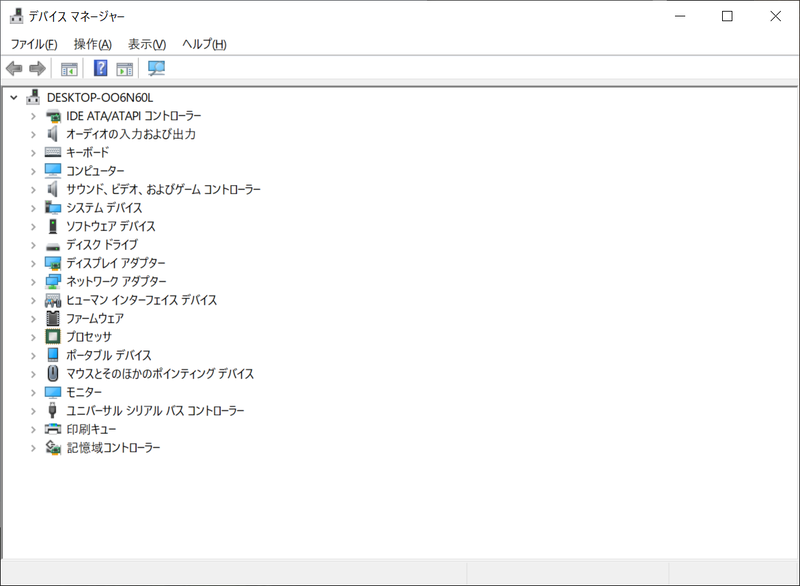The width and height of the screenshot is (800, 586).
Task: Expand IDE ATA/ATAPI コントローラー category
Action: pyautogui.click(x=33, y=116)
